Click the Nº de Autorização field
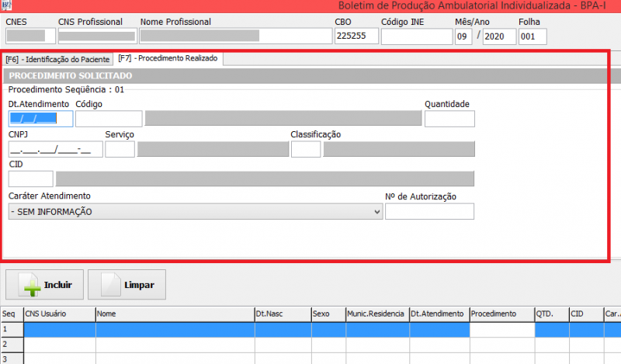This screenshot has height=364, width=621. click(428, 212)
